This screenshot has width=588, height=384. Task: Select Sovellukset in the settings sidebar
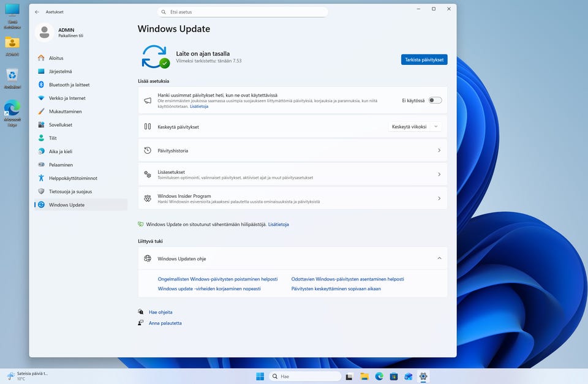[81, 124]
